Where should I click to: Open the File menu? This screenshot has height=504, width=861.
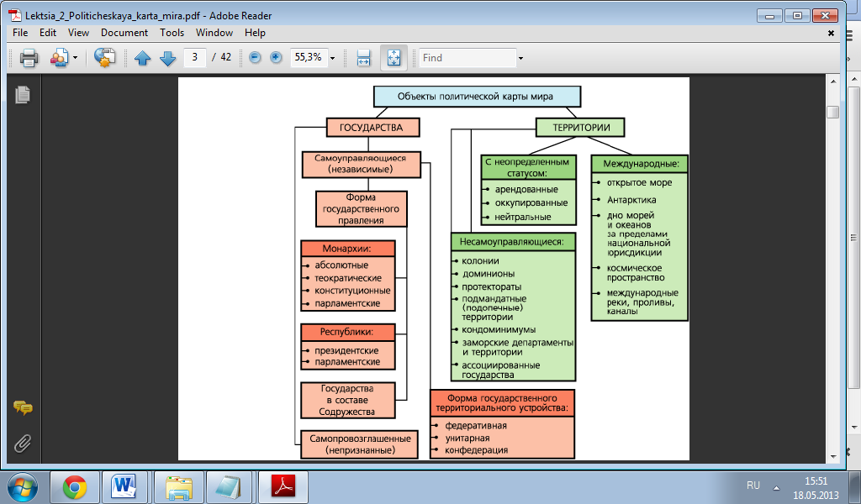(x=20, y=33)
